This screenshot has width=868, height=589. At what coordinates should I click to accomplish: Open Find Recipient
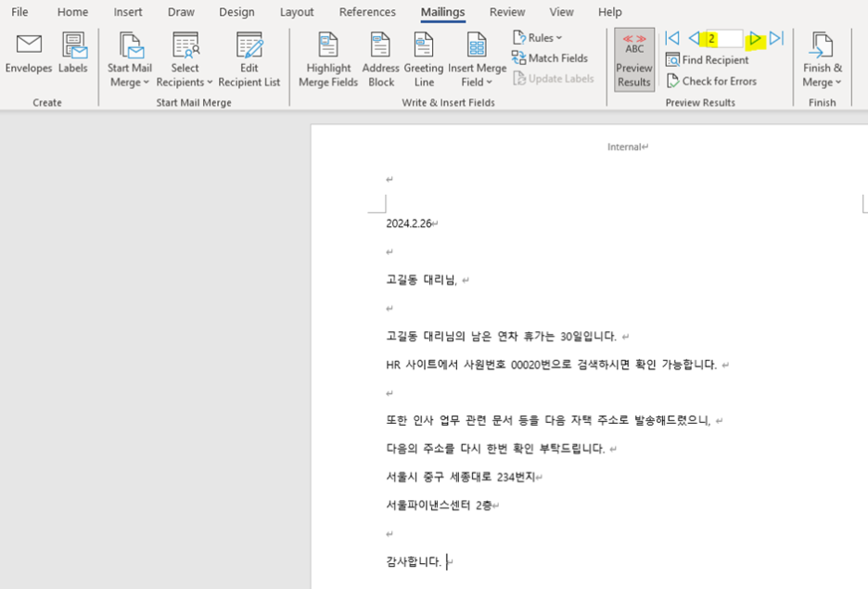coord(708,59)
